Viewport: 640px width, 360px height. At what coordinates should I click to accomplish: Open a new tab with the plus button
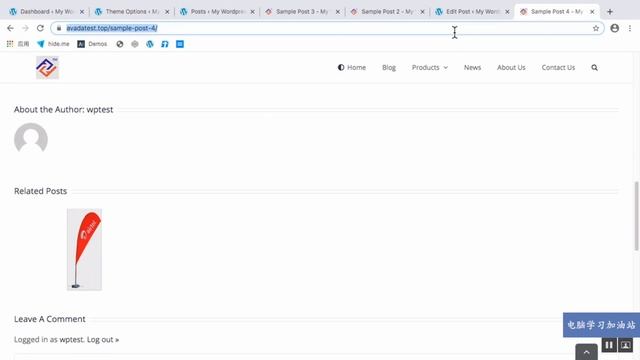click(610, 12)
